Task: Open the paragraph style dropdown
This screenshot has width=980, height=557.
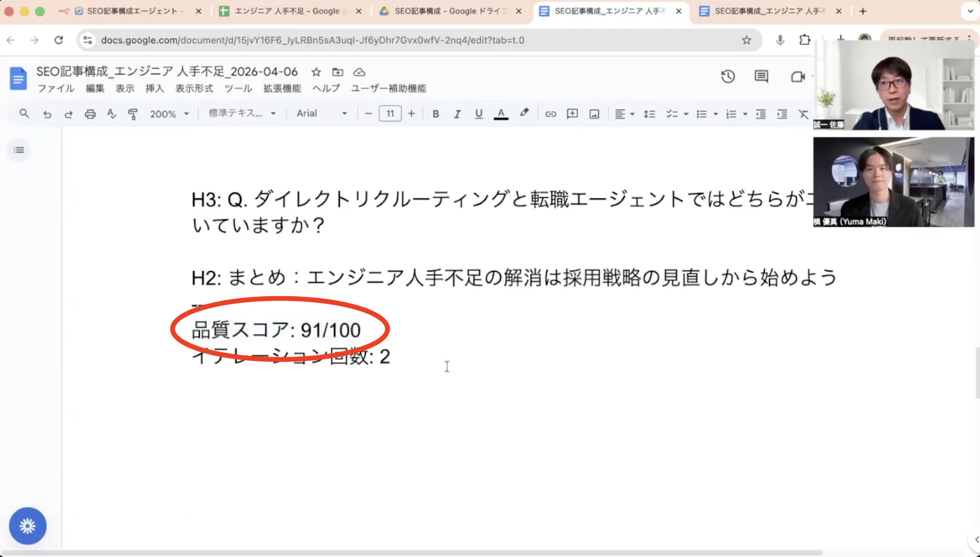Action: (x=242, y=114)
